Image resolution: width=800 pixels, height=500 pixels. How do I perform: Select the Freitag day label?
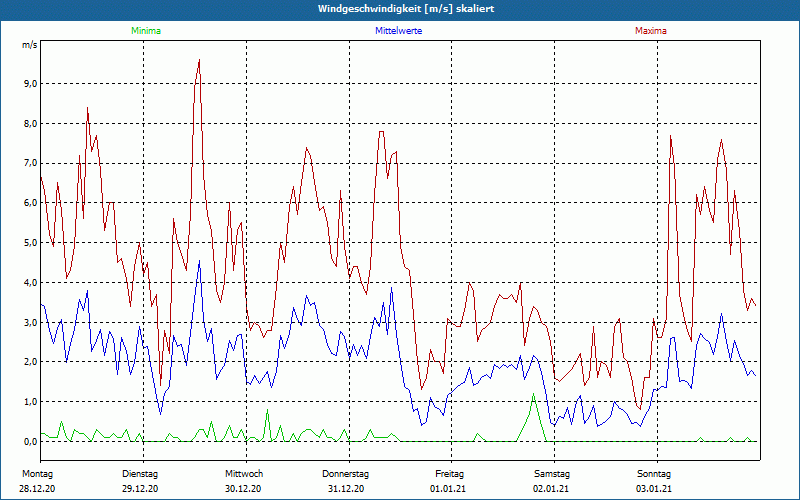pyautogui.click(x=449, y=473)
